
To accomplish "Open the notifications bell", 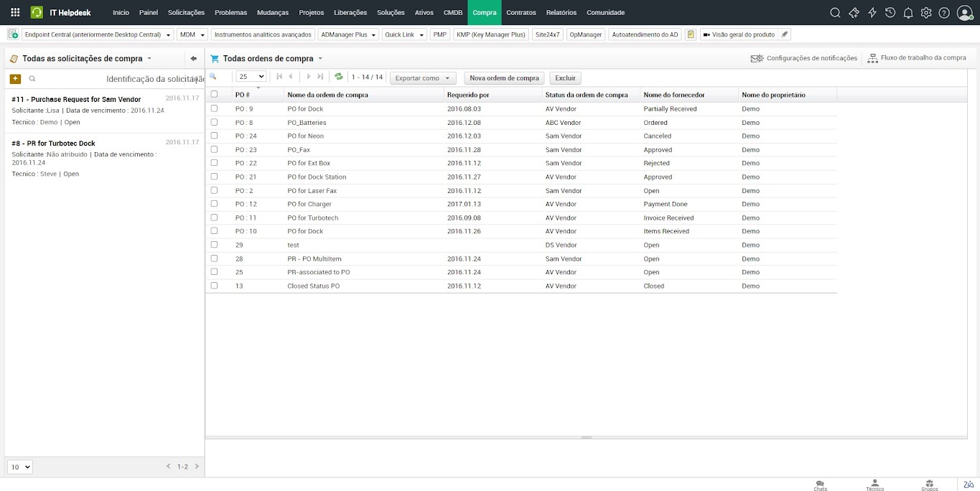I will tap(908, 12).
